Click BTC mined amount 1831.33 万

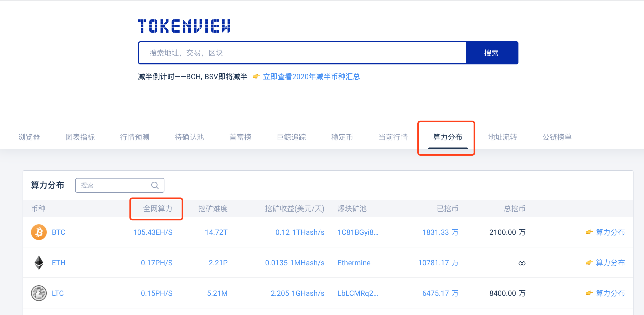(x=440, y=232)
